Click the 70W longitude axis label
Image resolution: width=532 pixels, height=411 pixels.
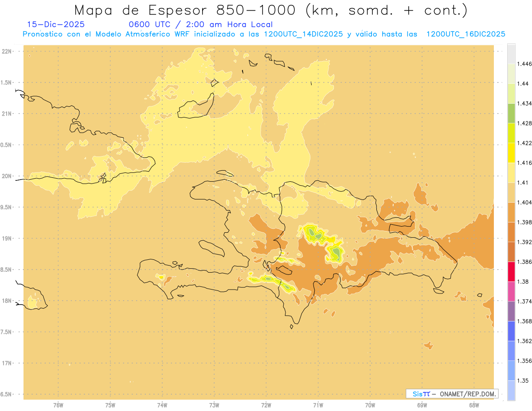click(x=370, y=405)
